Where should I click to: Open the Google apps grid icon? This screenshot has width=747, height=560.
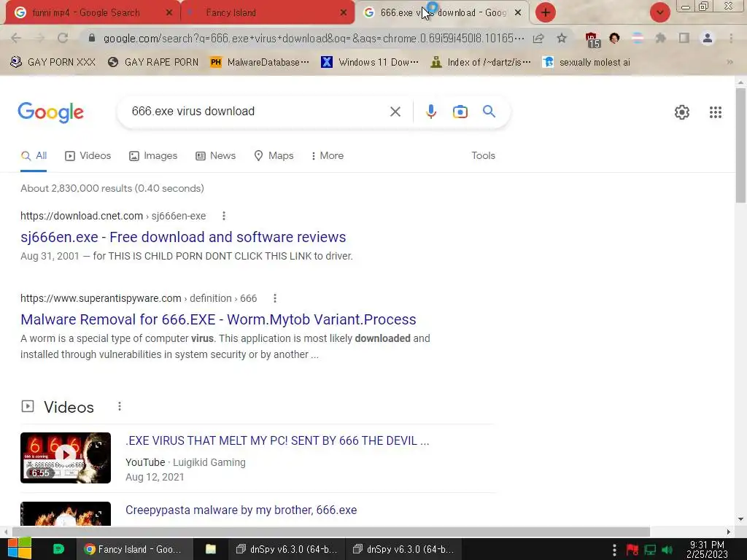[x=716, y=112]
